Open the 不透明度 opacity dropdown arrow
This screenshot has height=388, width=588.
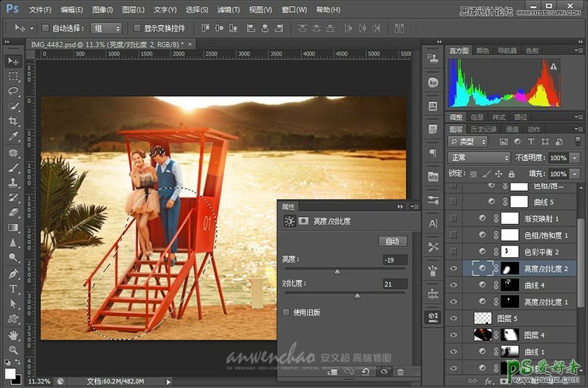tap(573, 158)
